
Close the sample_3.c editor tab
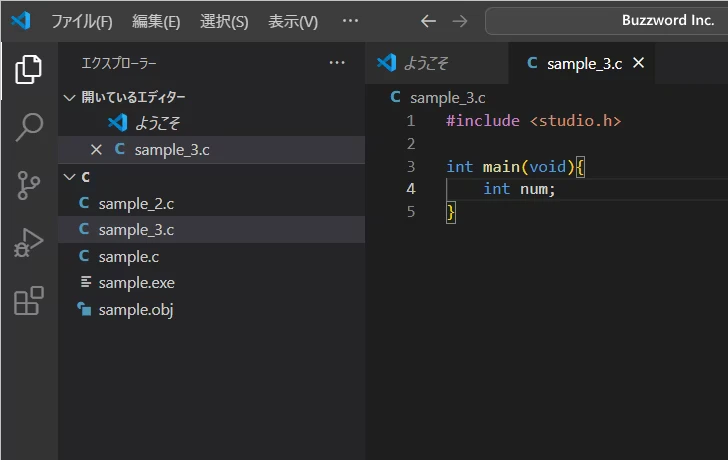click(x=639, y=63)
